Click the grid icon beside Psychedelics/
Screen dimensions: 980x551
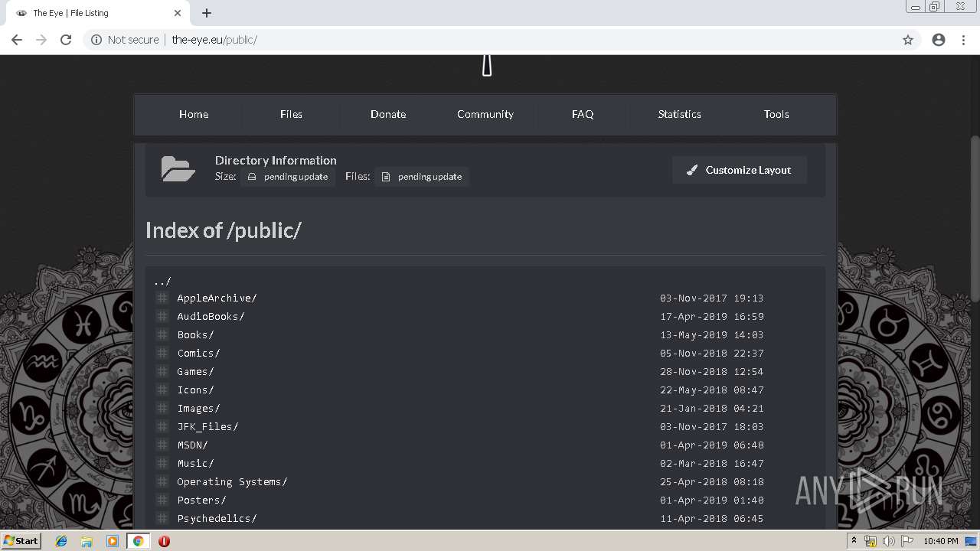162,518
